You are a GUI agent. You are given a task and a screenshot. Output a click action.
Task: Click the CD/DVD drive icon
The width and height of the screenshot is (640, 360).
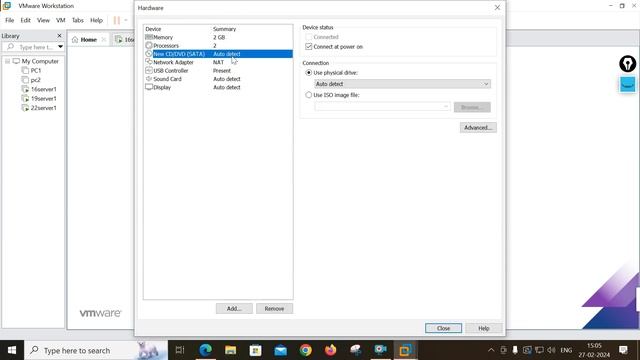point(149,54)
